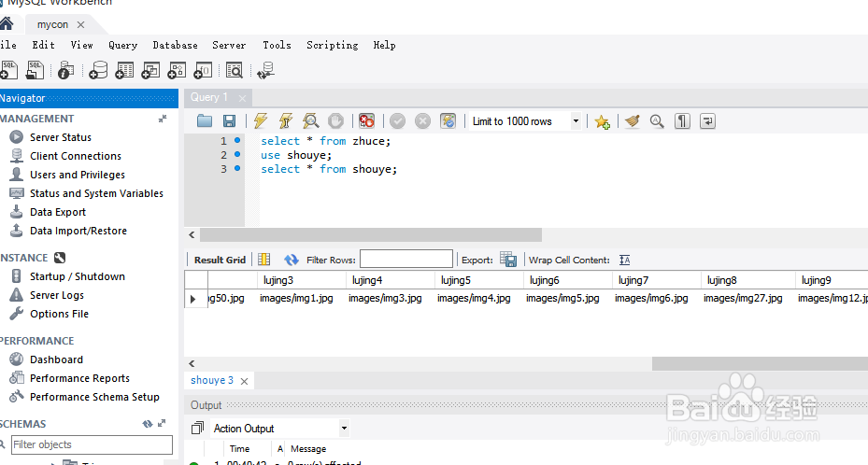Open Startup / Shutdown
Image resolution: width=868 pixels, height=465 pixels.
[x=78, y=276]
